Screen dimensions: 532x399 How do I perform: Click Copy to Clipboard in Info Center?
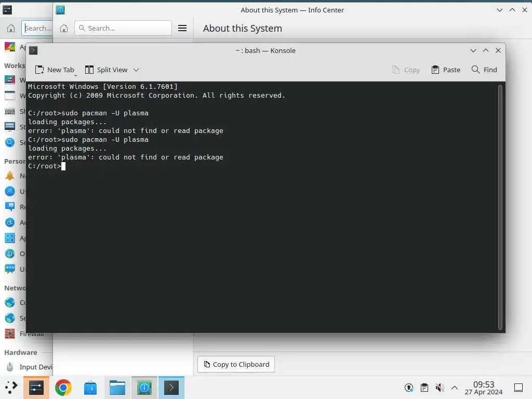coord(236,364)
